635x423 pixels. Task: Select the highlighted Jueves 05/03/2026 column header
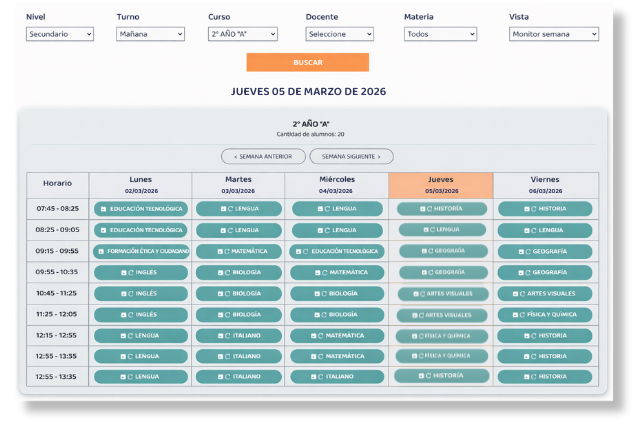(x=440, y=184)
